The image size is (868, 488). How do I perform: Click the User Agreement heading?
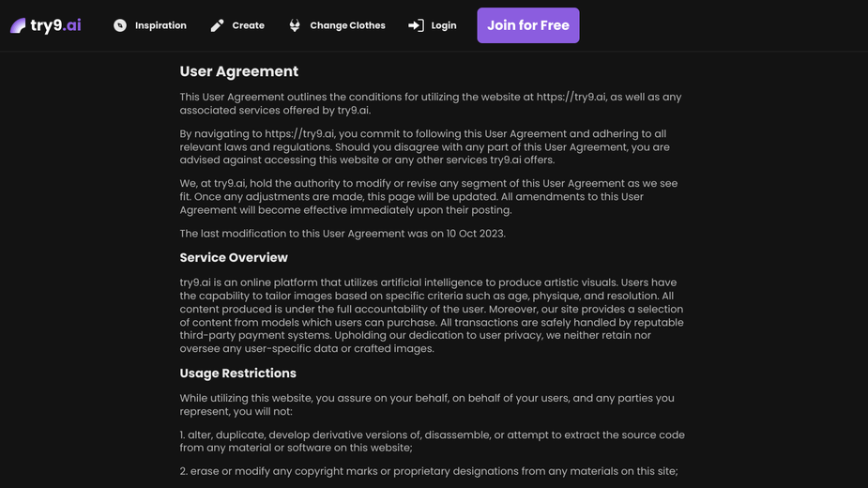pyautogui.click(x=238, y=71)
